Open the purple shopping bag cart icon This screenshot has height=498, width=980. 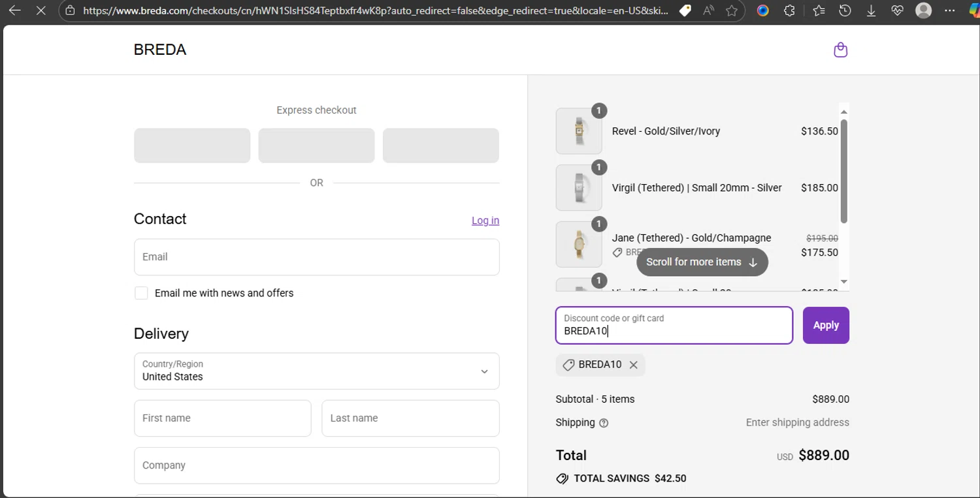[x=841, y=50]
